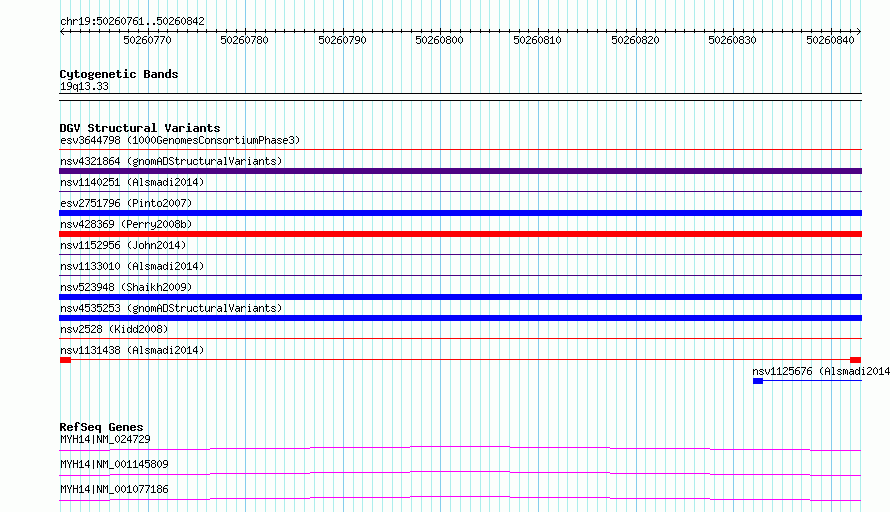The height and width of the screenshot is (512, 890).
Task: Click ruler position 50260840
Action: (830, 40)
